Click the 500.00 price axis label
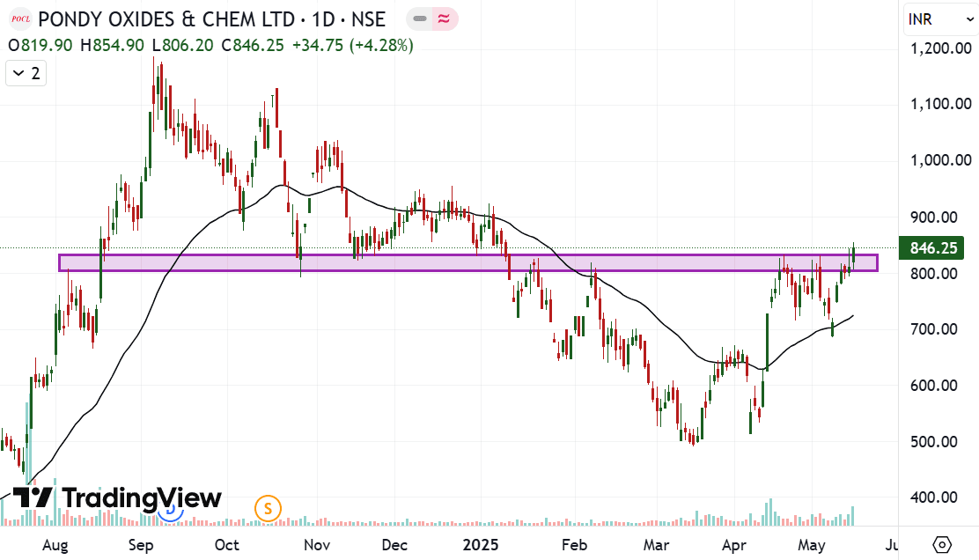The image size is (979, 560). tap(933, 441)
